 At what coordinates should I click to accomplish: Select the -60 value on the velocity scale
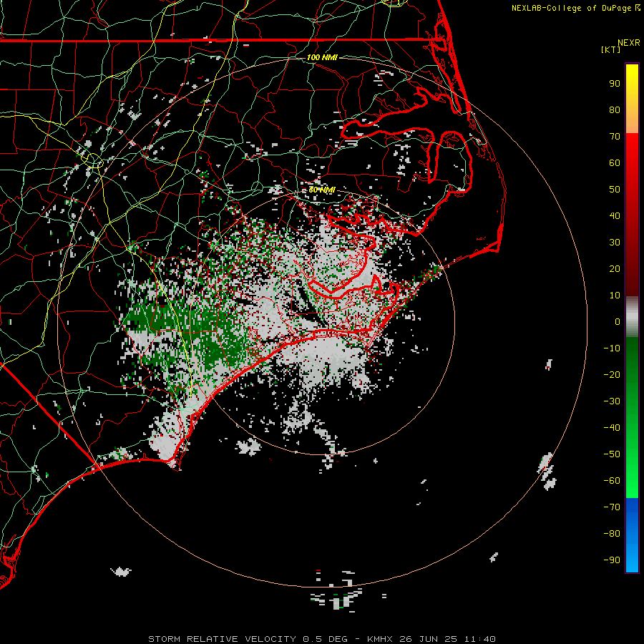tap(612, 481)
